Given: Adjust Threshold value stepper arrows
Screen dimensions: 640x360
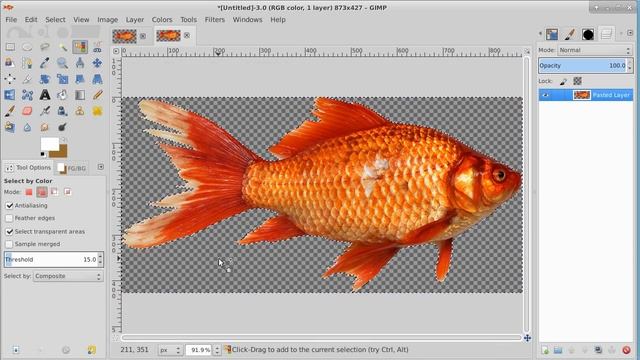Looking at the screenshot, I should pyautogui.click(x=100, y=260).
